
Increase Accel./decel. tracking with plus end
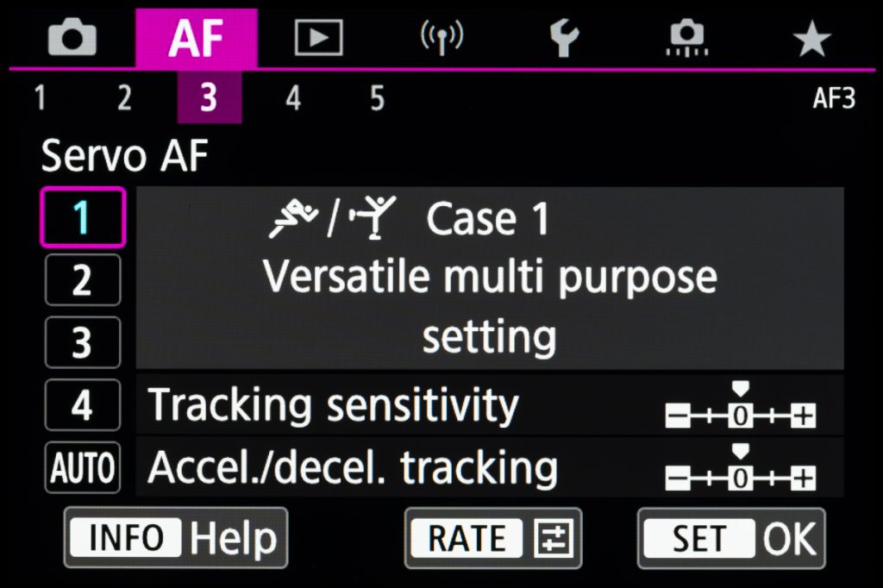pos(803,479)
